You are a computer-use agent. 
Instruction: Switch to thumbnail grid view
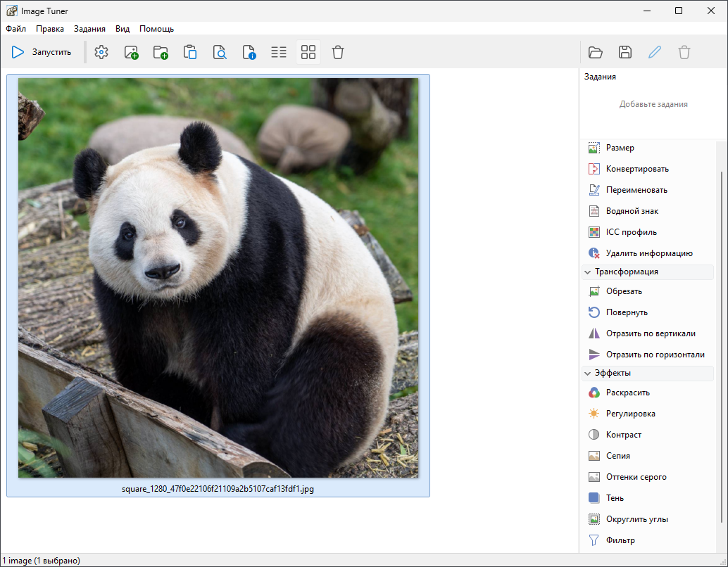point(308,52)
